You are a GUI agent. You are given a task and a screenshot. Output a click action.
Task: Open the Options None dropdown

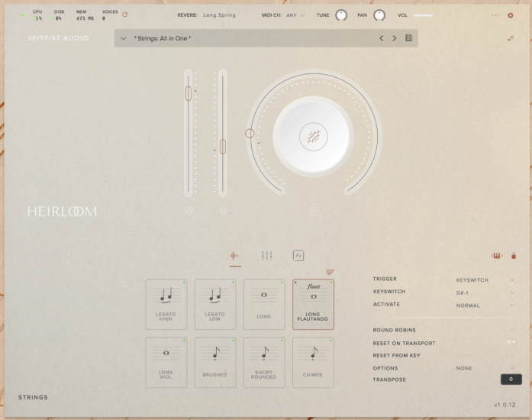485,368
